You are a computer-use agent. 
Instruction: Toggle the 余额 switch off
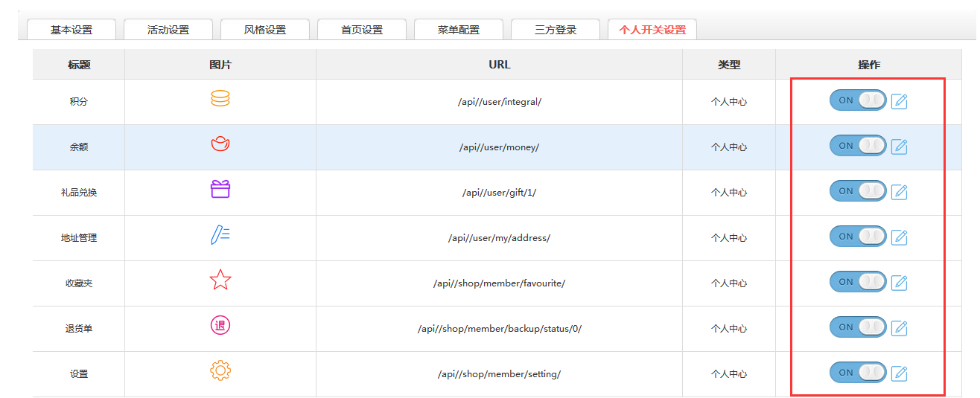[858, 146]
